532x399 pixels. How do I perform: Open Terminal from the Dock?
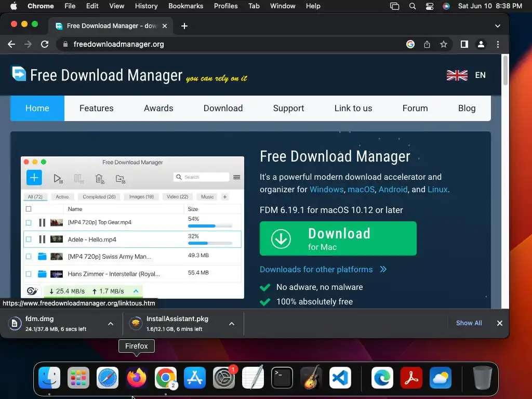pyautogui.click(x=282, y=378)
